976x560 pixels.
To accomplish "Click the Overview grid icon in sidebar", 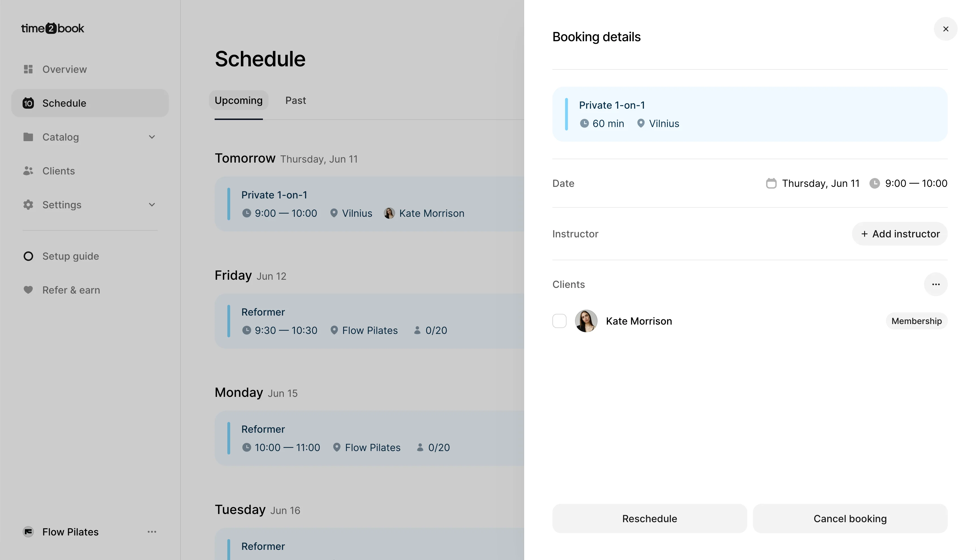I will tap(28, 69).
